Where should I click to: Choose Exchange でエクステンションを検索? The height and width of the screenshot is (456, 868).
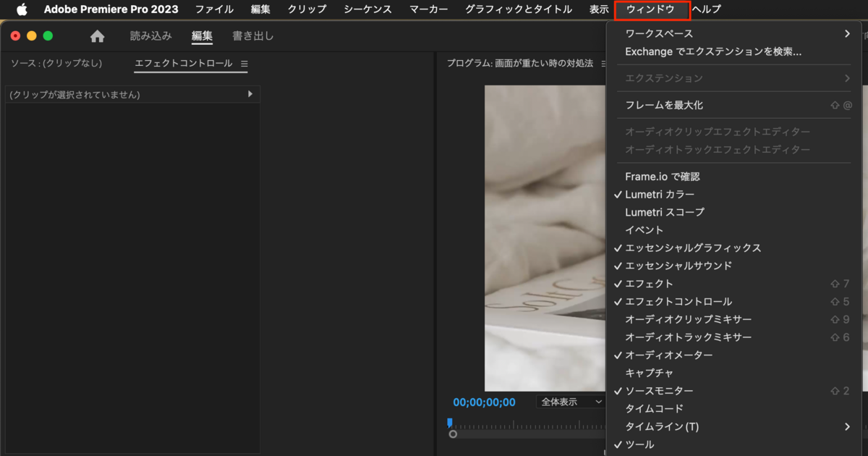(734, 51)
